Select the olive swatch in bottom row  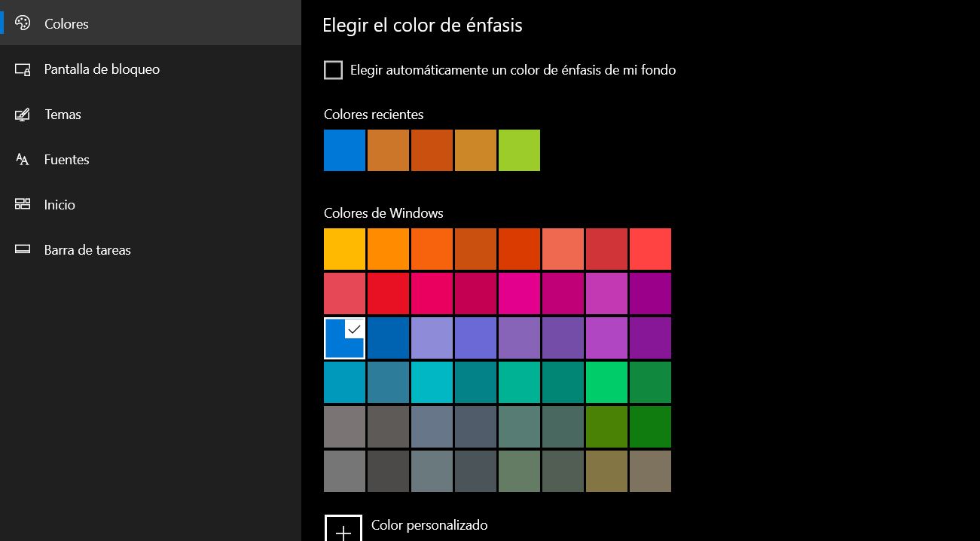(x=606, y=471)
